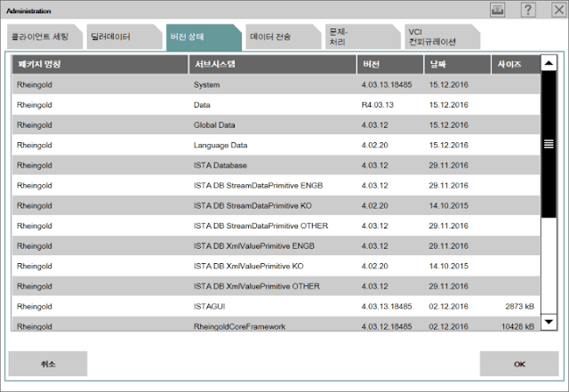Screen dimensions: 569x392
Task: Close the Administration window
Action: coord(559,10)
